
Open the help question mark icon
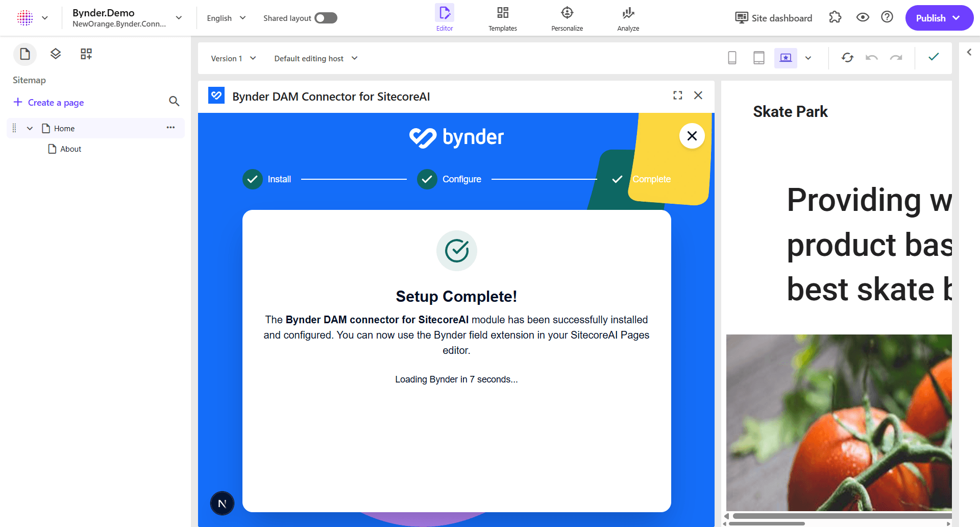tap(887, 17)
